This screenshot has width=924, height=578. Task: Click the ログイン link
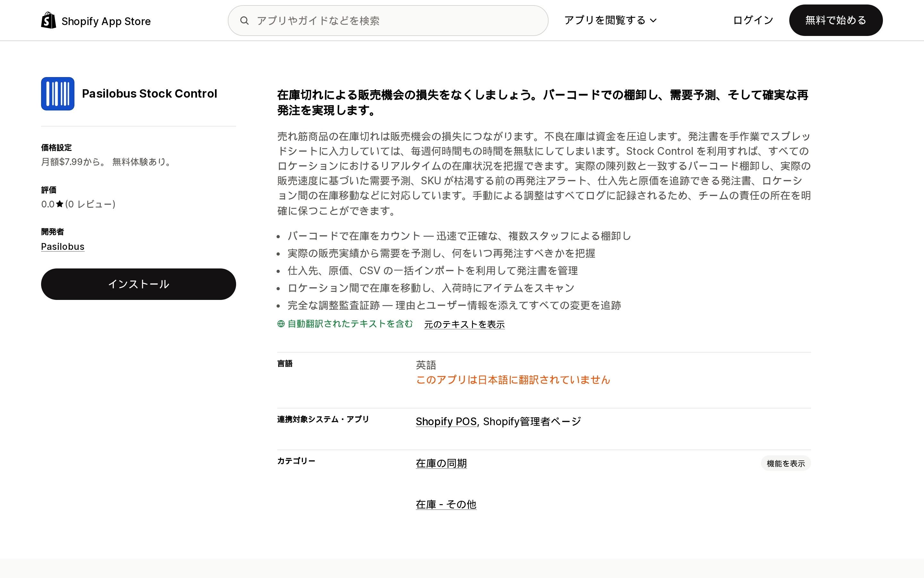753,20
